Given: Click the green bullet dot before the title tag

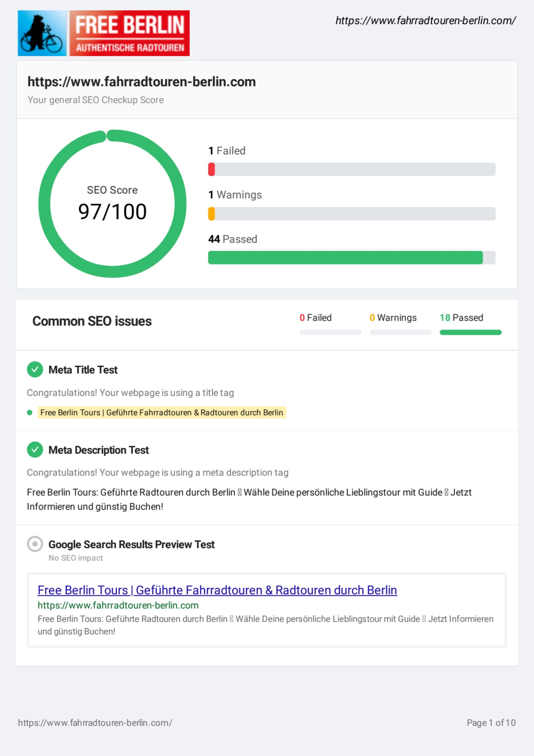Looking at the screenshot, I should click(x=30, y=413).
